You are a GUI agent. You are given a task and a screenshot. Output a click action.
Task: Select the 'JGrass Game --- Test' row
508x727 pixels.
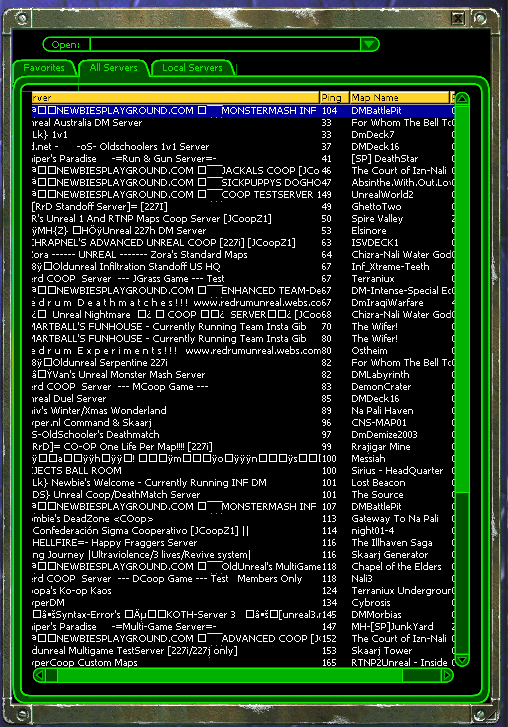click(243, 279)
